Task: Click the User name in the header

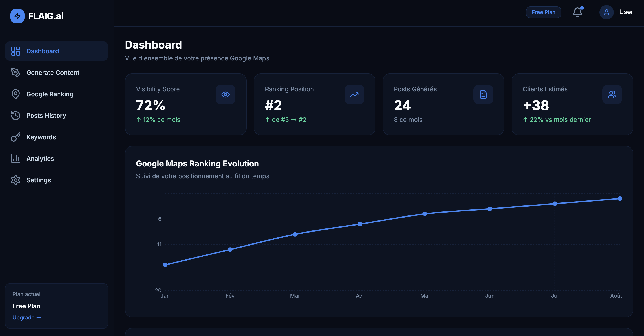Action: (626, 12)
